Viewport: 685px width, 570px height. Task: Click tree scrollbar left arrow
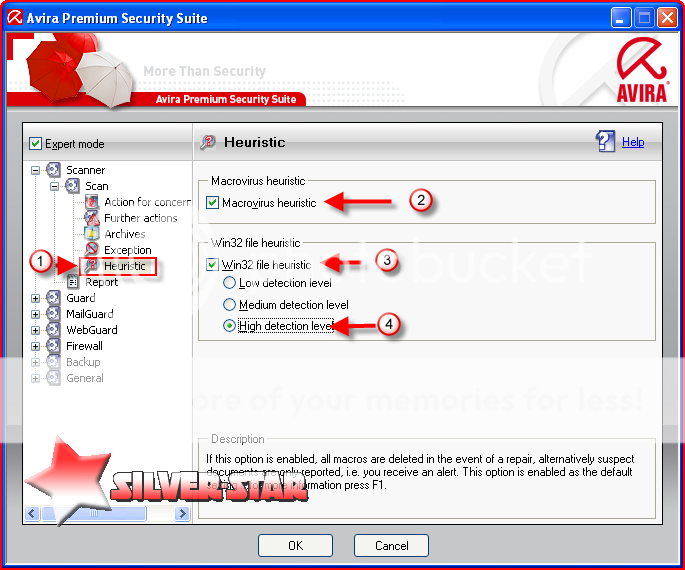point(32,513)
